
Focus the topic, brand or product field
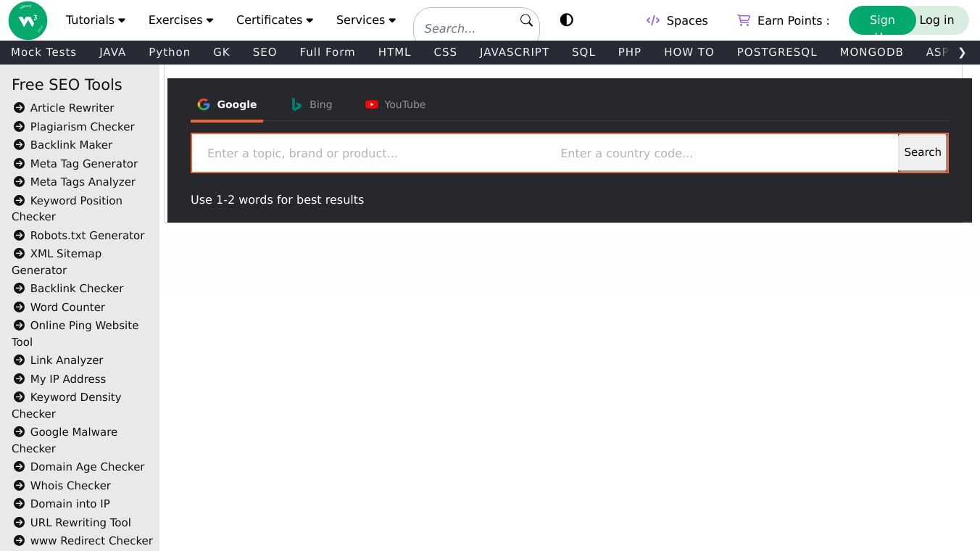pyautogui.click(x=369, y=153)
